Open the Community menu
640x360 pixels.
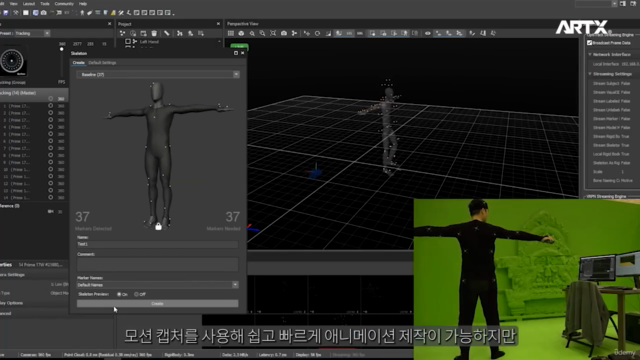pyautogui.click(x=64, y=4)
